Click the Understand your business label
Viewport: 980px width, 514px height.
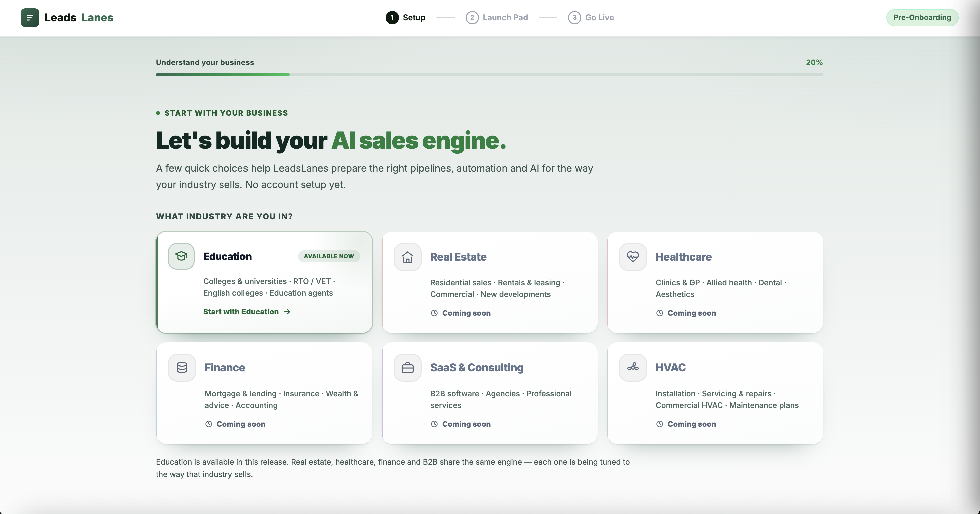pyautogui.click(x=205, y=62)
